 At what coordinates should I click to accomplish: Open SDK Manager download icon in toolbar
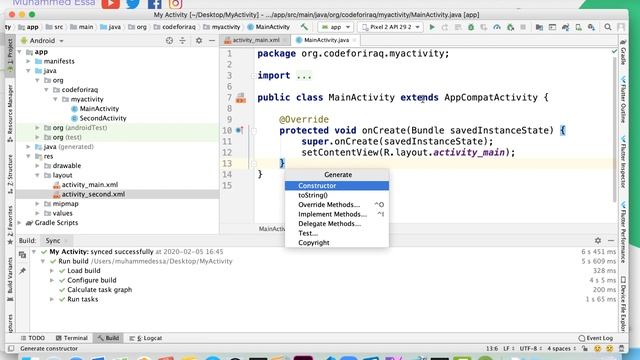coord(591,27)
